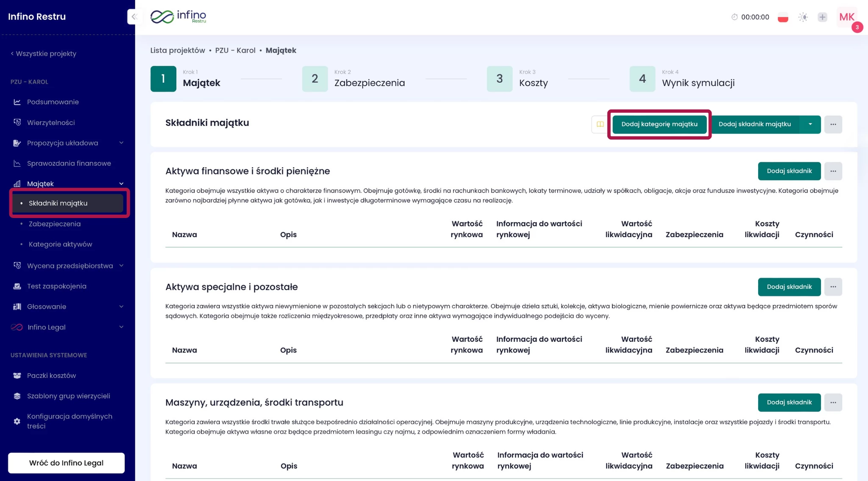Image resolution: width=868 pixels, height=481 pixels.
Task: Open the Podsumowanie chart icon item
Action: click(x=17, y=102)
